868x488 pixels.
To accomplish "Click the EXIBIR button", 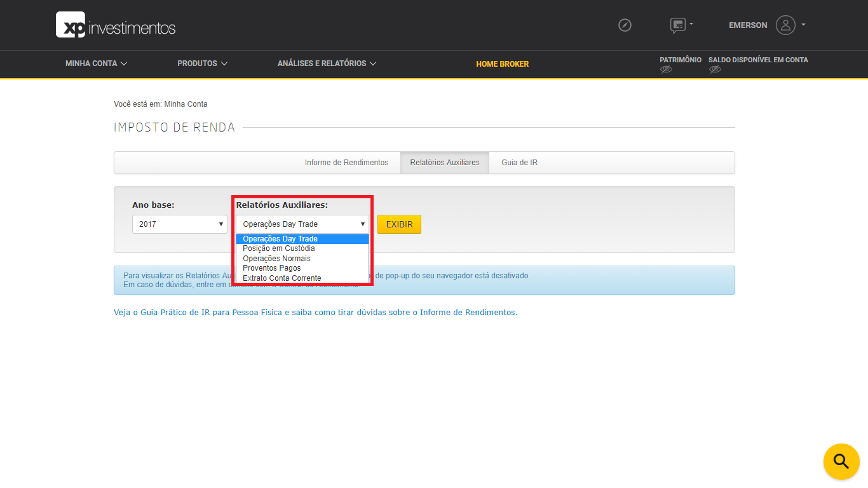I will (x=399, y=224).
